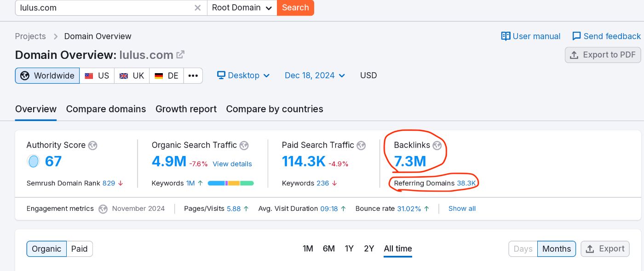Switch to the Compare domains tab
The width and height of the screenshot is (644, 271).
[x=106, y=109]
